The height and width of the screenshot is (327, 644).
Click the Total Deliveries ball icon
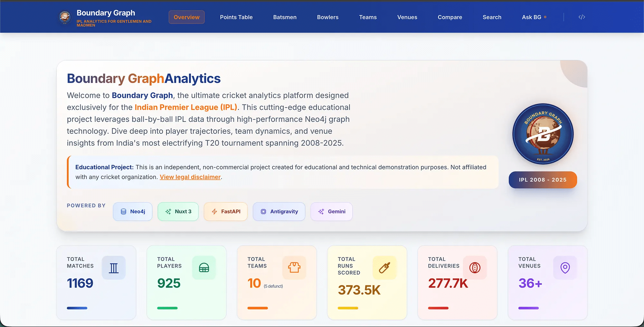tap(475, 268)
